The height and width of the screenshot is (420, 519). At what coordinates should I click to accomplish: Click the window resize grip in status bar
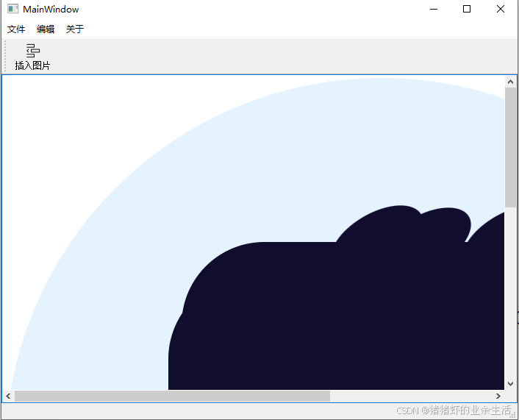(514, 415)
